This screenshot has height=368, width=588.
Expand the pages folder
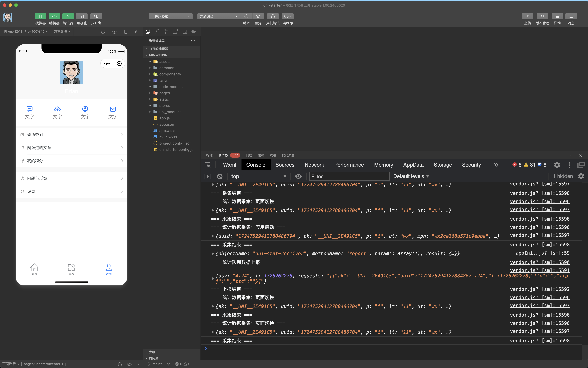pyautogui.click(x=165, y=93)
